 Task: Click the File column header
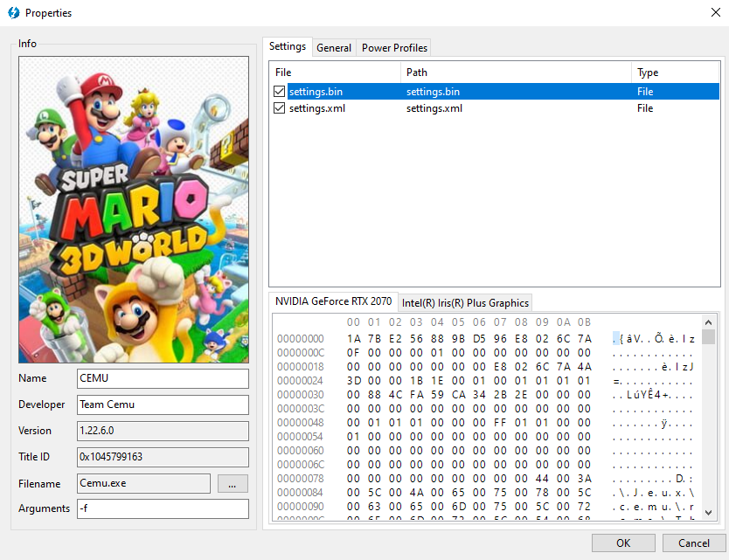(x=335, y=73)
